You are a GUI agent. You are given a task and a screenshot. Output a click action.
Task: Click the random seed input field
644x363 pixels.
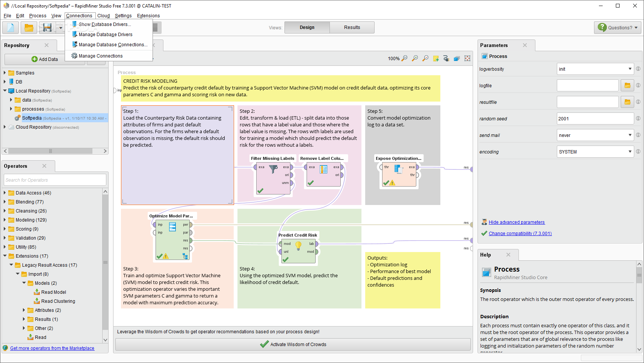coord(595,118)
